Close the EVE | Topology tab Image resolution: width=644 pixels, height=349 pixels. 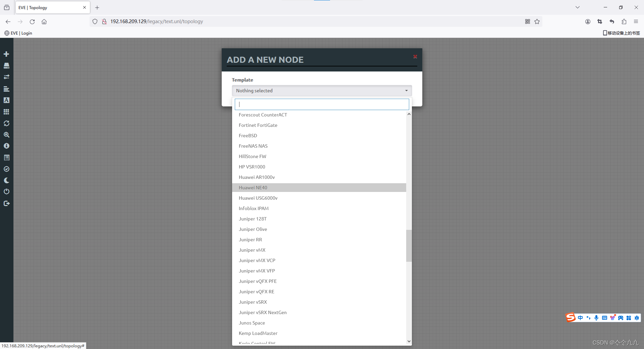pos(85,7)
